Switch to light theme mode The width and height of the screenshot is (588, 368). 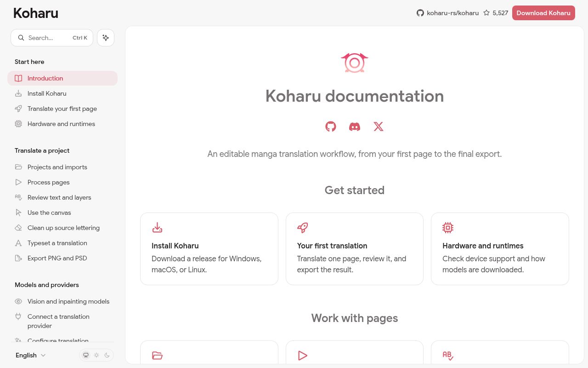click(x=96, y=355)
